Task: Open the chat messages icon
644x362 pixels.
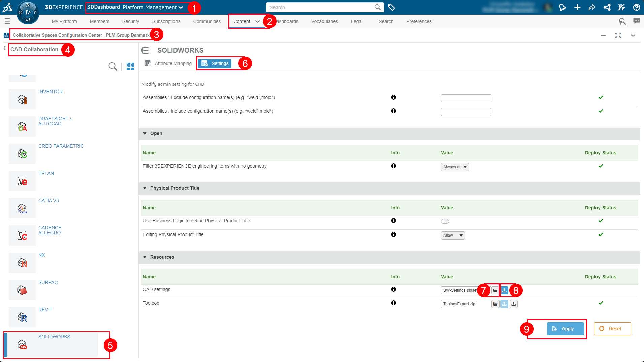Action: pos(637,21)
